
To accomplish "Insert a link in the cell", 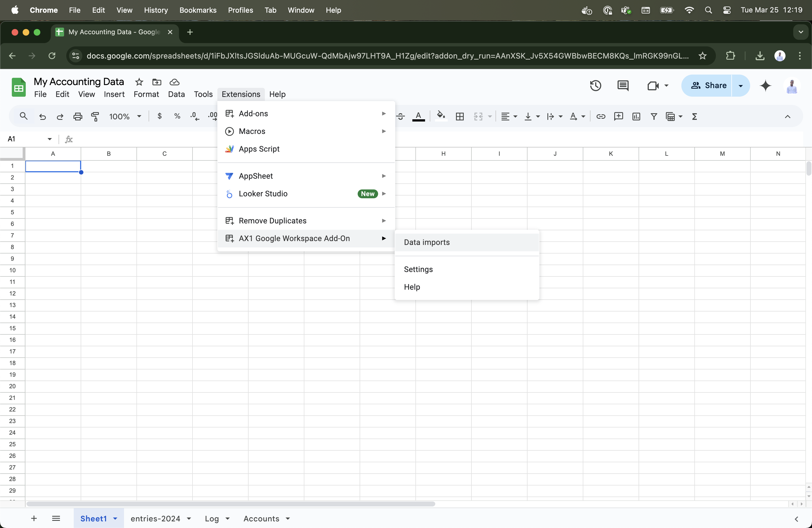I will coord(601,116).
